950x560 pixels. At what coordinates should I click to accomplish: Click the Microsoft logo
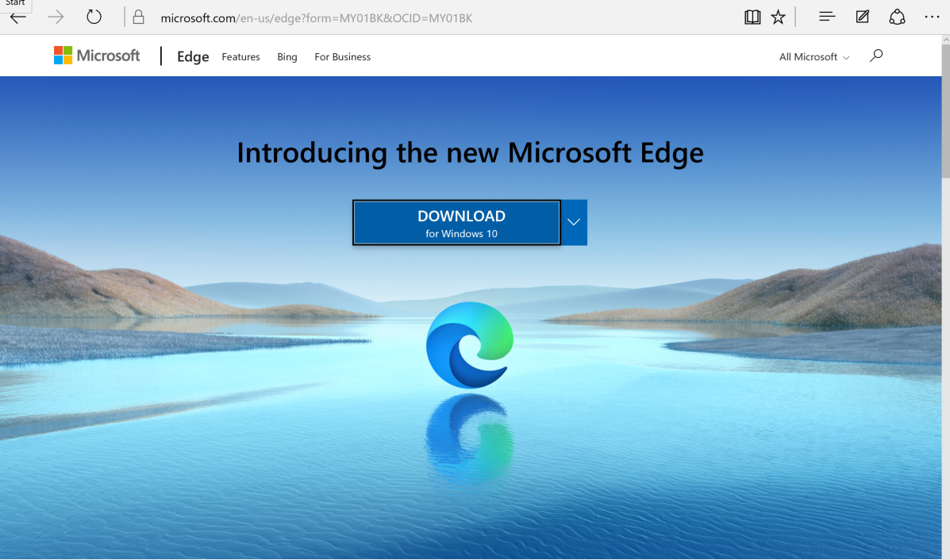[x=97, y=56]
